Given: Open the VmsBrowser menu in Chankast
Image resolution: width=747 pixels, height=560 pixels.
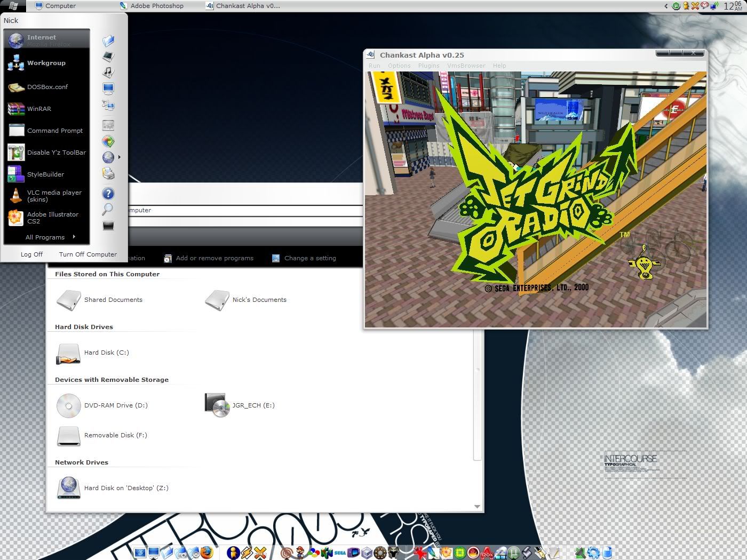Looking at the screenshot, I should click(466, 66).
